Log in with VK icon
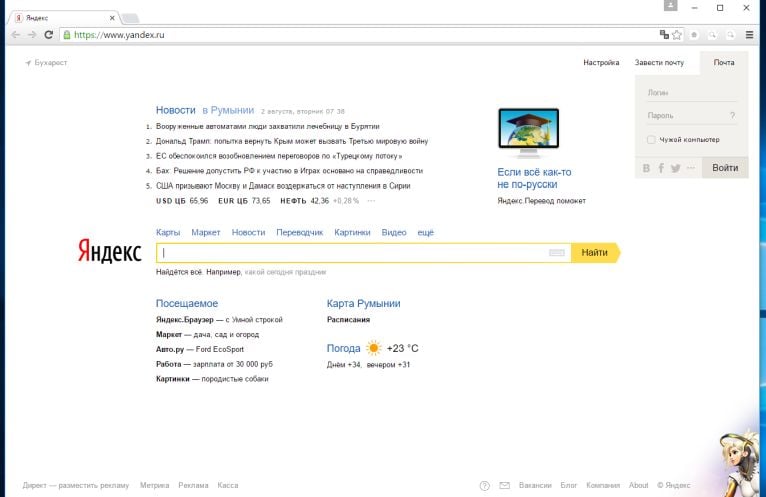 (x=646, y=168)
